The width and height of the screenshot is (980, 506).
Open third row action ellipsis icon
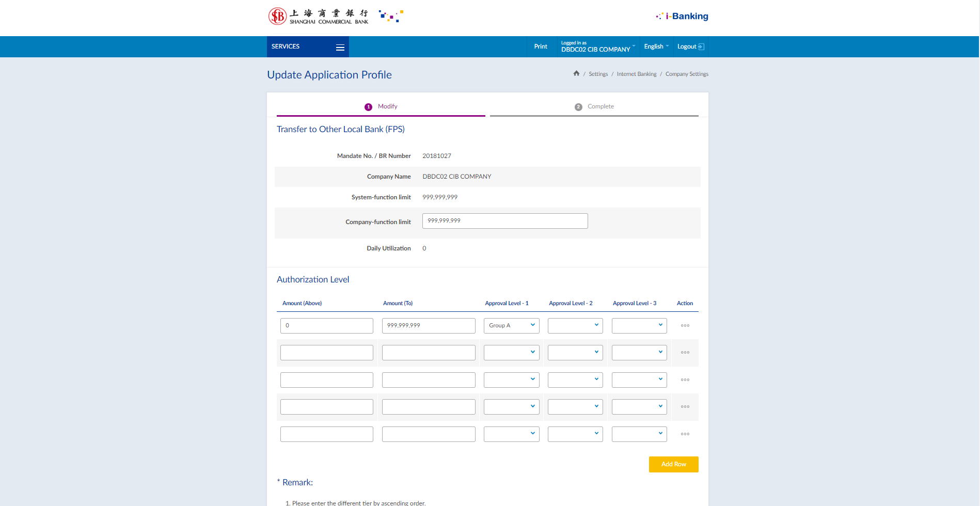[685, 380]
